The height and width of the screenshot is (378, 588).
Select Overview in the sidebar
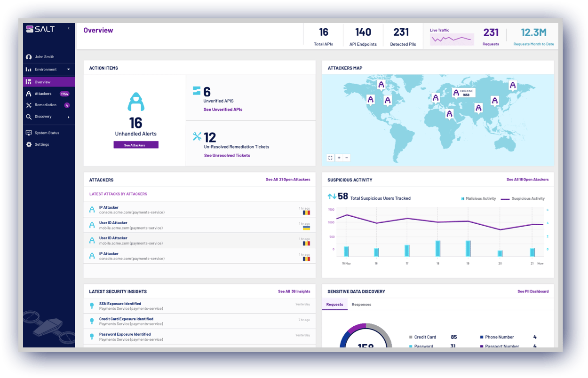[49, 82]
